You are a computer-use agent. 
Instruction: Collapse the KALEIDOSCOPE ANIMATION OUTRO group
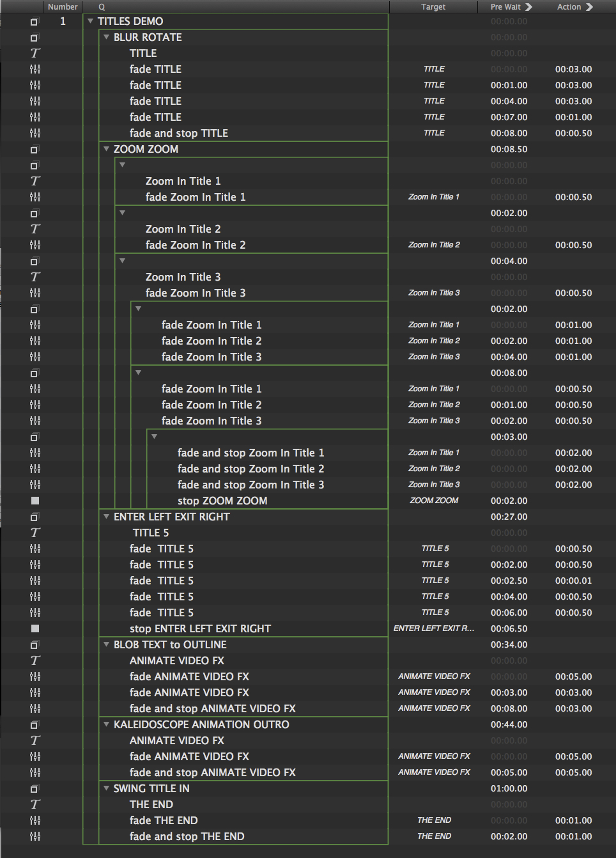105,724
